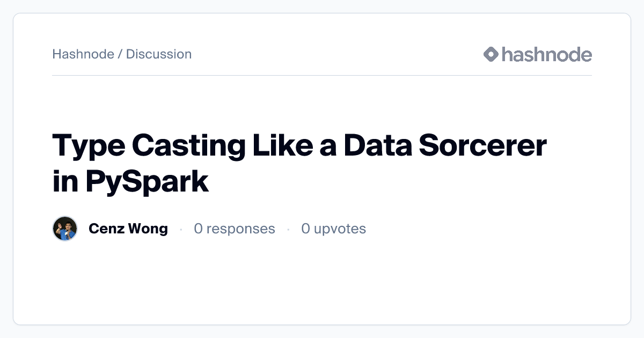Click the slash between Hashnode and Discussion
The height and width of the screenshot is (338, 644).
pyautogui.click(x=120, y=54)
